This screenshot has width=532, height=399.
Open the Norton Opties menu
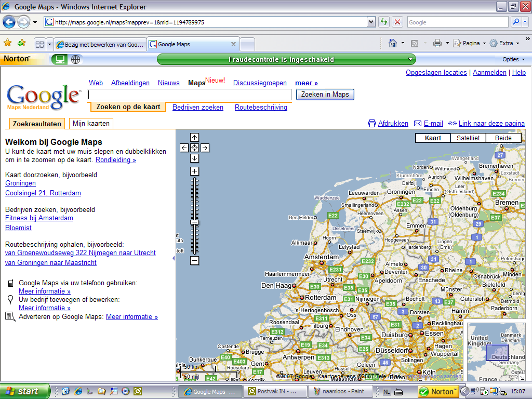coord(513,59)
